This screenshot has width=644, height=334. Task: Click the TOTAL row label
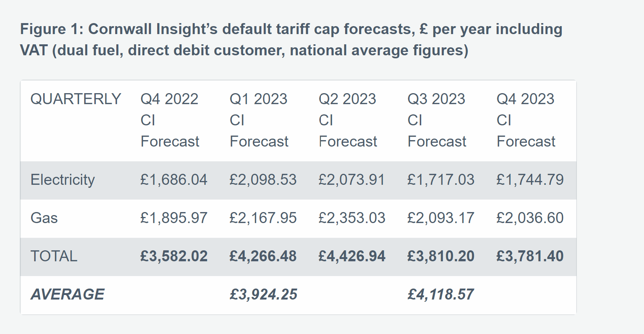coord(54,256)
